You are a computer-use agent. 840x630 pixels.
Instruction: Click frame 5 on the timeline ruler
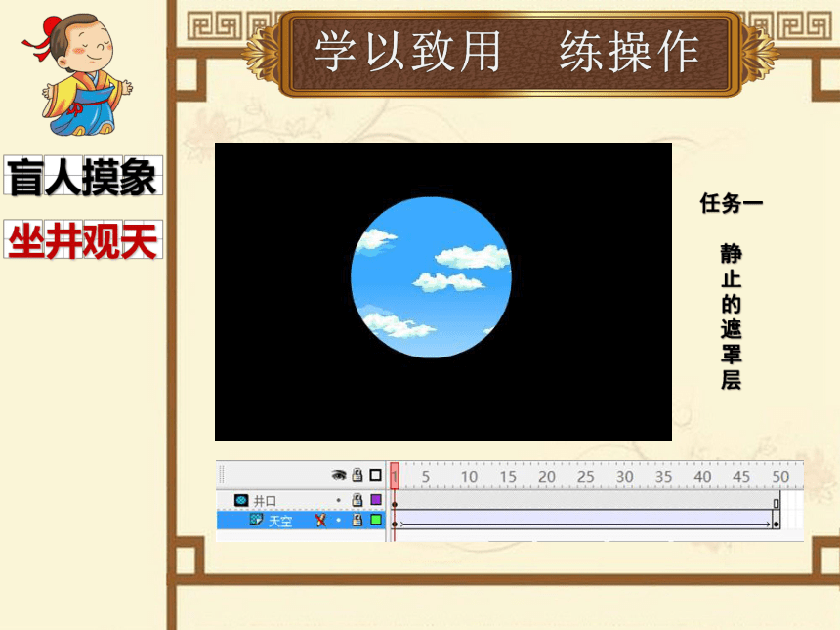[x=425, y=477]
